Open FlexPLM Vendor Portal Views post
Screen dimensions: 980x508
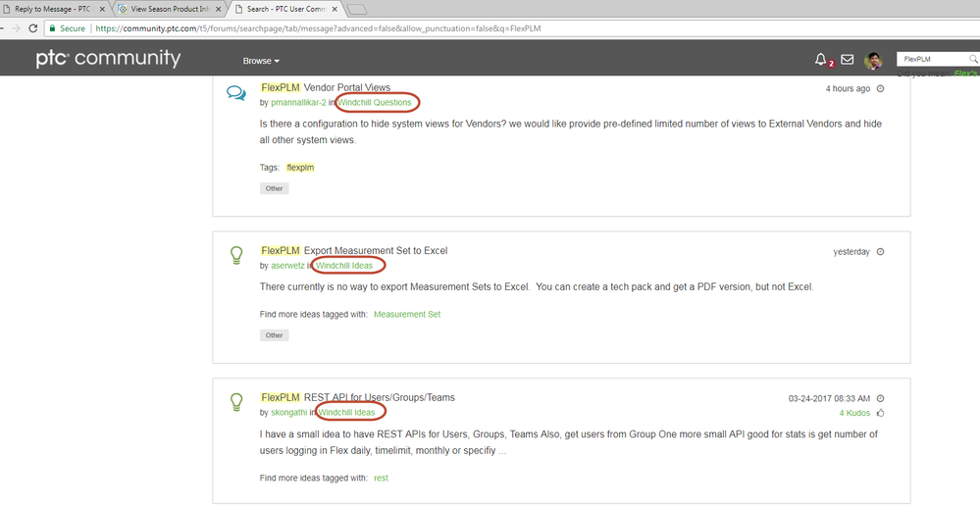coord(326,87)
